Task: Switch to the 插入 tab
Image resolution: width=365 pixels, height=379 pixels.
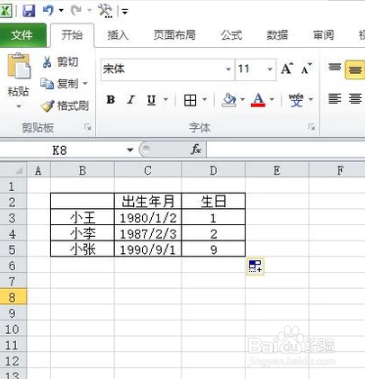Action: tap(118, 35)
